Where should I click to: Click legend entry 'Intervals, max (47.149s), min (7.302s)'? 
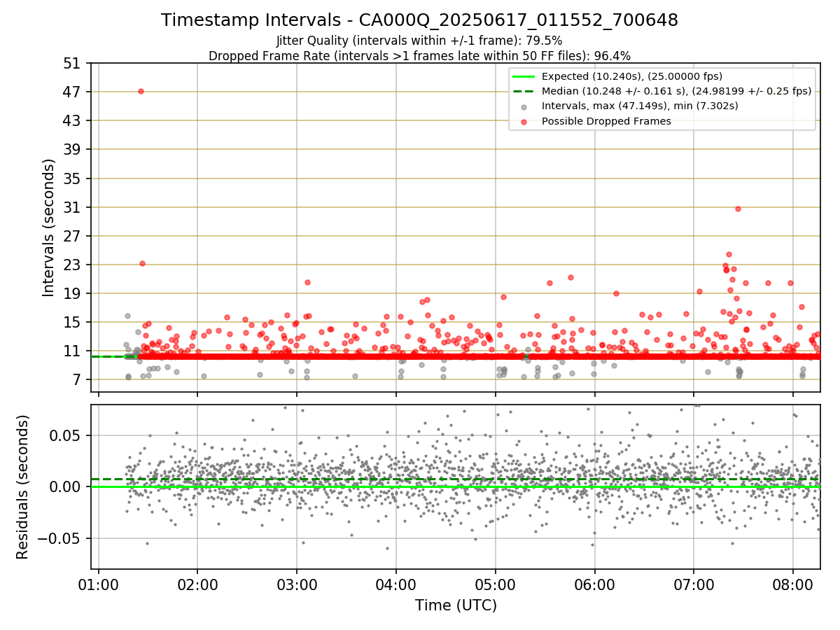tap(640, 106)
